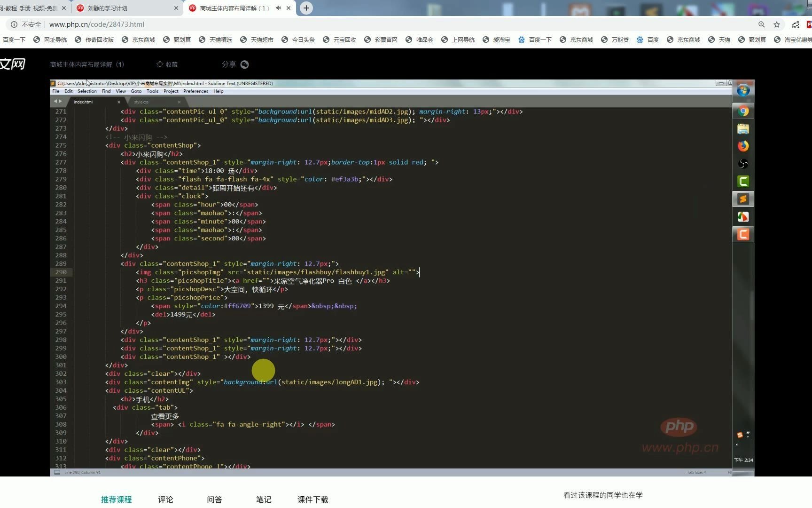Screen dimensions: 812x508
Task: Click the zoom magnifier icon in address bar
Action: 761,24
